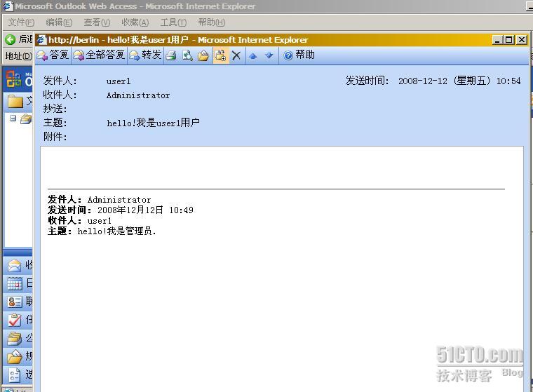Image resolution: width=533 pixels, height=392 pixels.
Task: Open 收藏(A) menu in background window
Action: 135,22
